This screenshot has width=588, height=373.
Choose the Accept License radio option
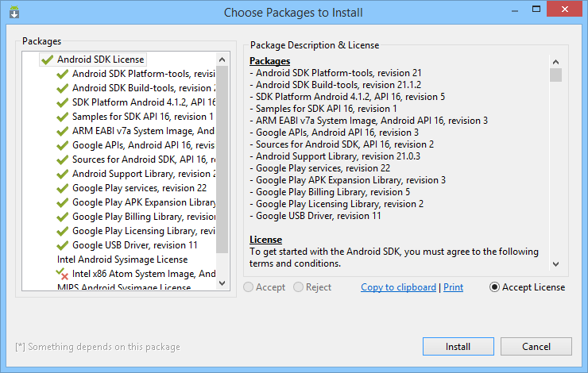(494, 287)
